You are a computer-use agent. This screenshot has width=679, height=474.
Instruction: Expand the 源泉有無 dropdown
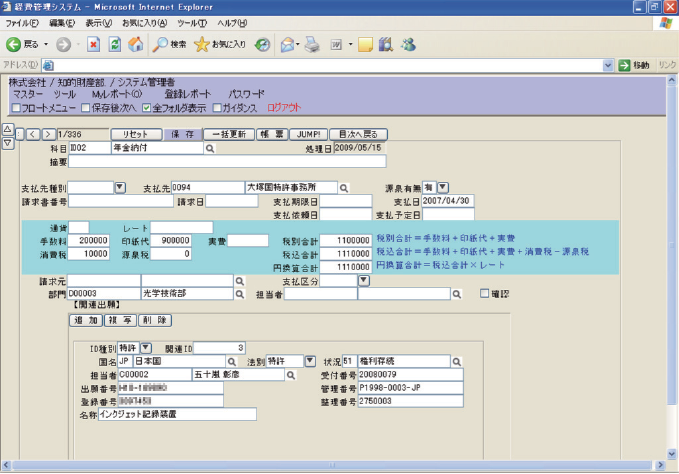443,187
